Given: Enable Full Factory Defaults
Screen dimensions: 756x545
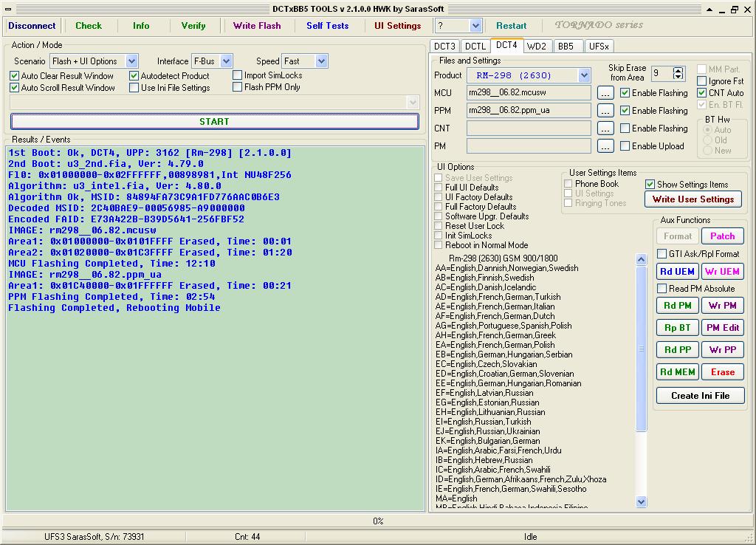Looking at the screenshot, I should tap(439, 207).
